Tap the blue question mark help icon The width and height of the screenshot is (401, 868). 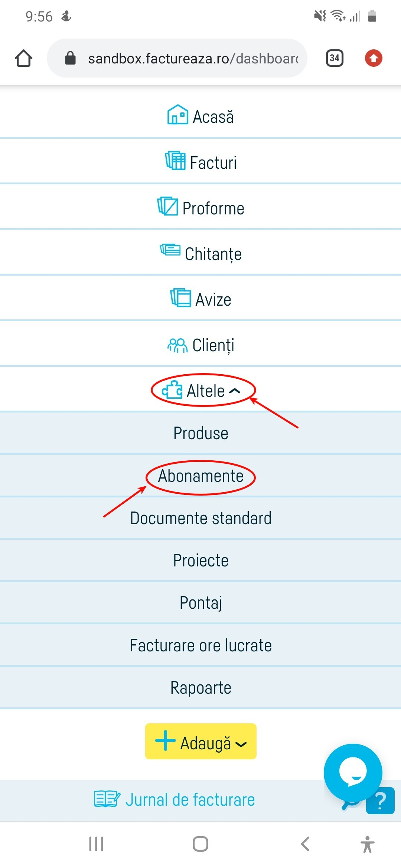click(x=380, y=801)
